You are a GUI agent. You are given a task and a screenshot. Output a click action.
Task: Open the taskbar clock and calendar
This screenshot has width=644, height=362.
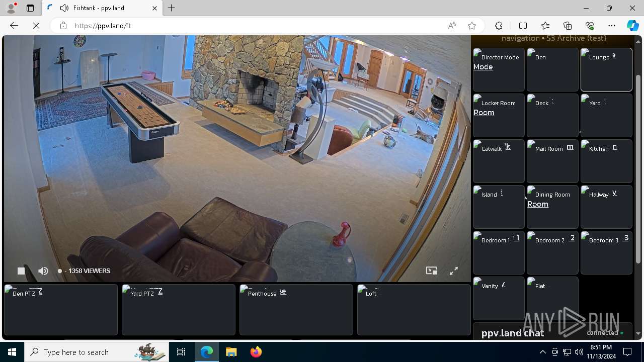[601, 352]
